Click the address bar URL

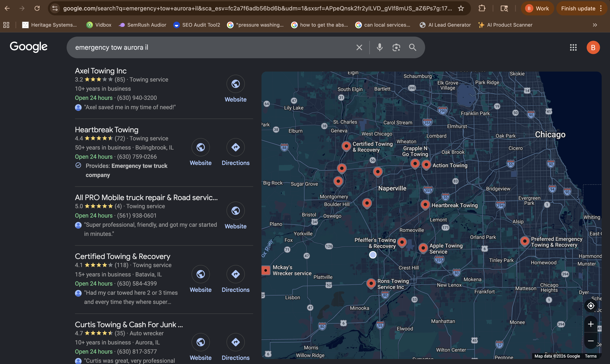[x=257, y=8]
